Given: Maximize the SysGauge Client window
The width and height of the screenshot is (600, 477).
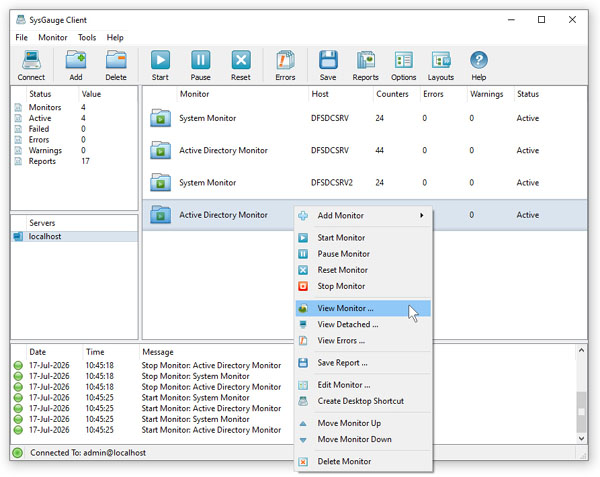Looking at the screenshot, I should [x=541, y=20].
